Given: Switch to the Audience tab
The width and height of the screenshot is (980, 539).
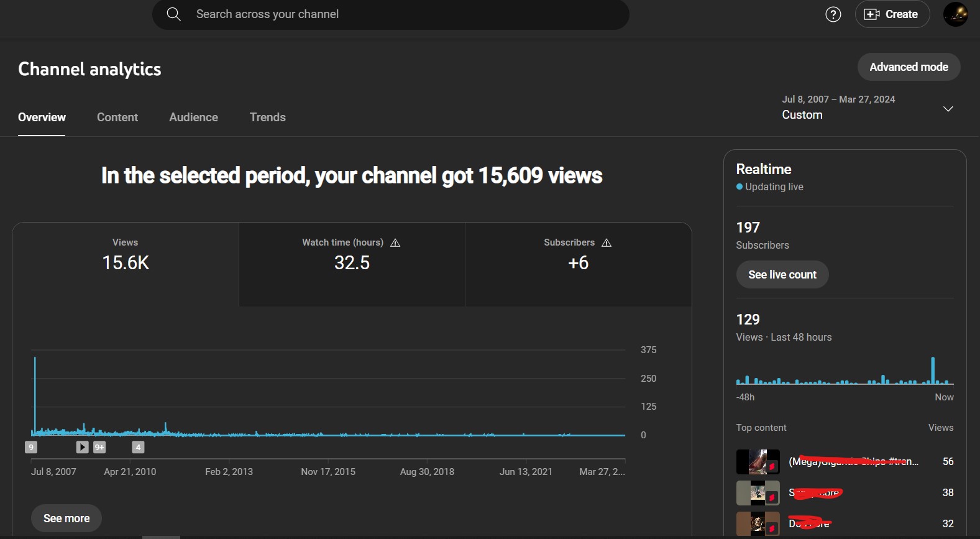Looking at the screenshot, I should pyautogui.click(x=193, y=117).
